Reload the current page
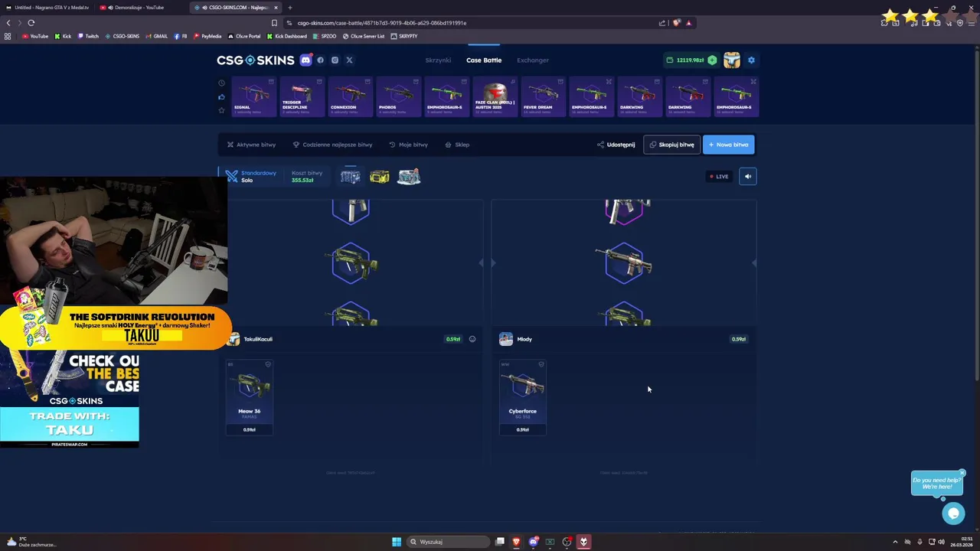 31,23
